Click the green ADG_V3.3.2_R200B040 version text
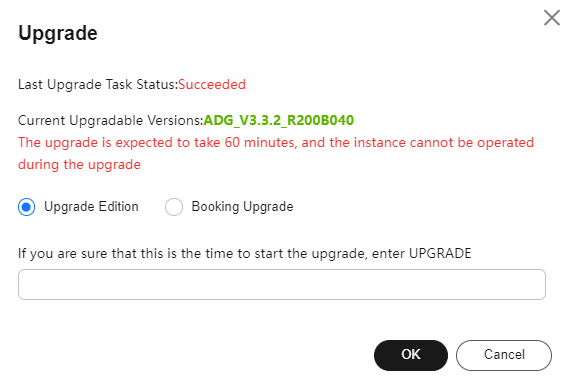This screenshot has height=384, width=567. 278,120
